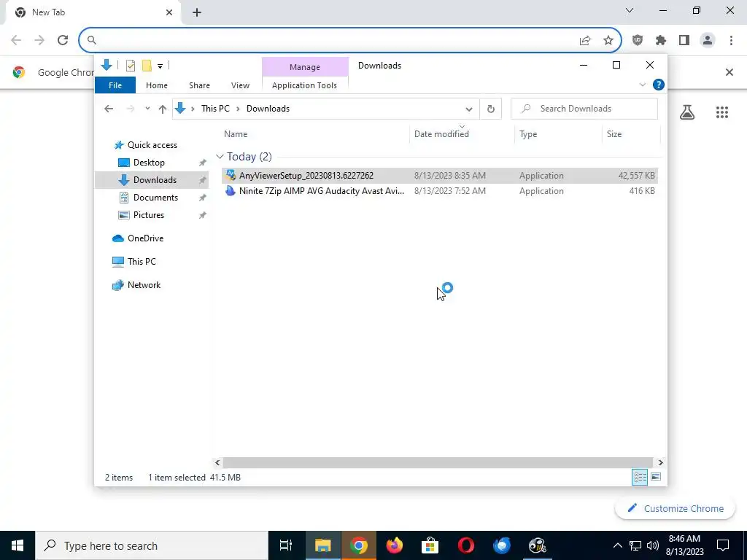Click the Chrome share page icon
The height and width of the screenshot is (560, 747).
[x=585, y=41]
